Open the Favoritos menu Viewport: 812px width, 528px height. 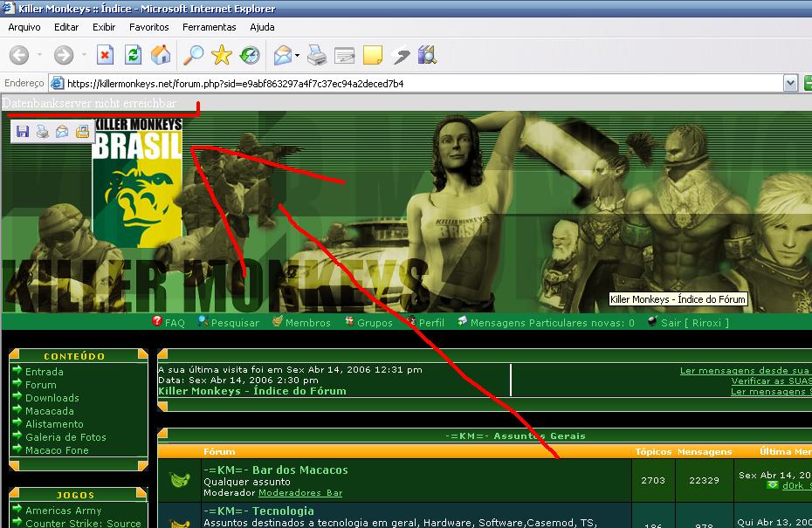pos(149,27)
